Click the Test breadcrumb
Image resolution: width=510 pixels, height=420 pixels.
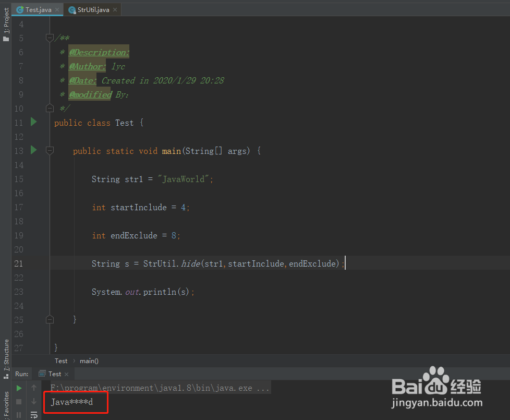[61, 361]
